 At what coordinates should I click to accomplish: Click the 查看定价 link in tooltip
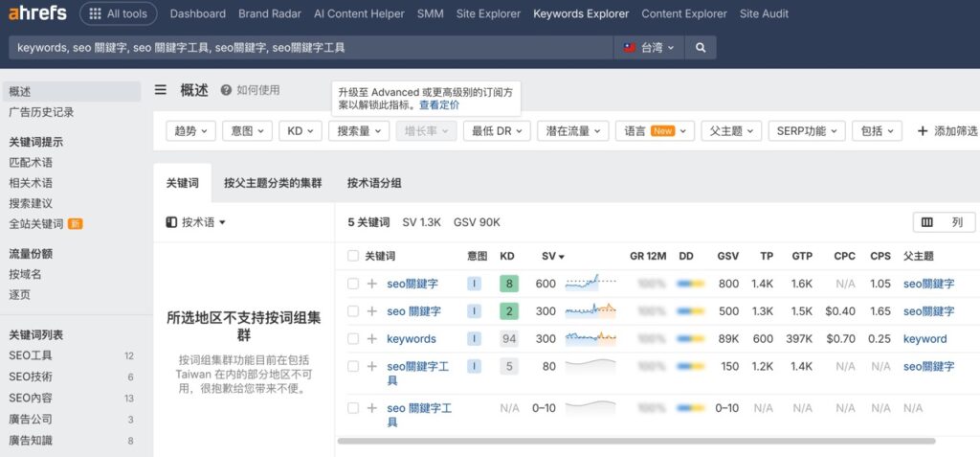click(x=438, y=105)
